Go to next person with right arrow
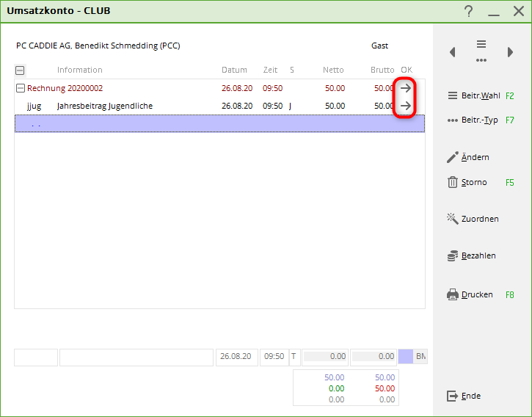532x417 pixels. point(510,52)
